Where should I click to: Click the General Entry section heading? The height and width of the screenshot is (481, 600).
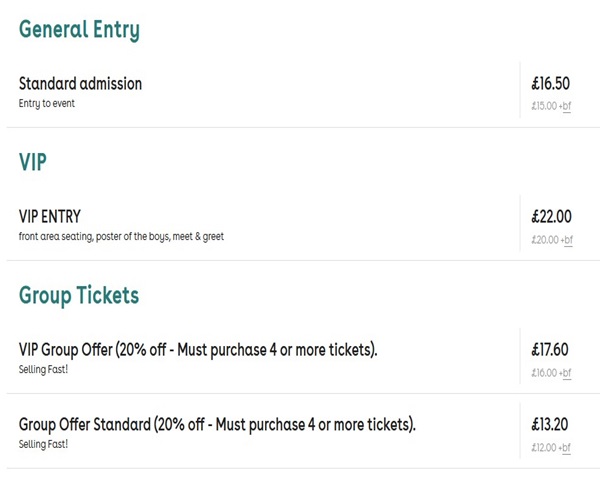(x=79, y=30)
